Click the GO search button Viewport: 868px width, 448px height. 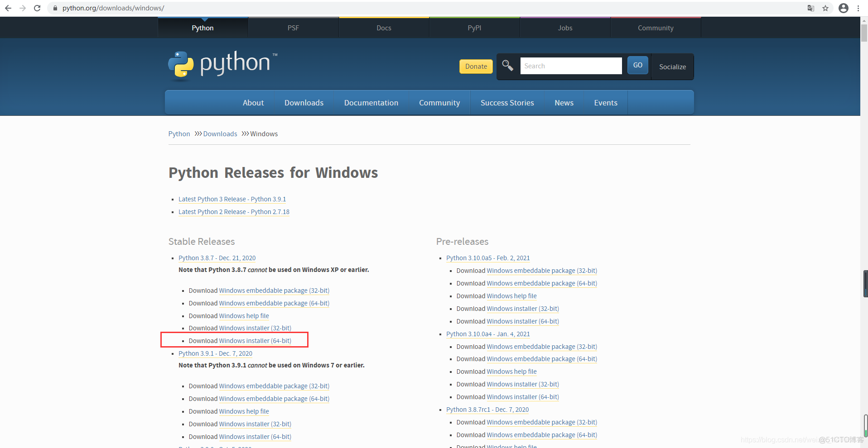click(x=638, y=65)
